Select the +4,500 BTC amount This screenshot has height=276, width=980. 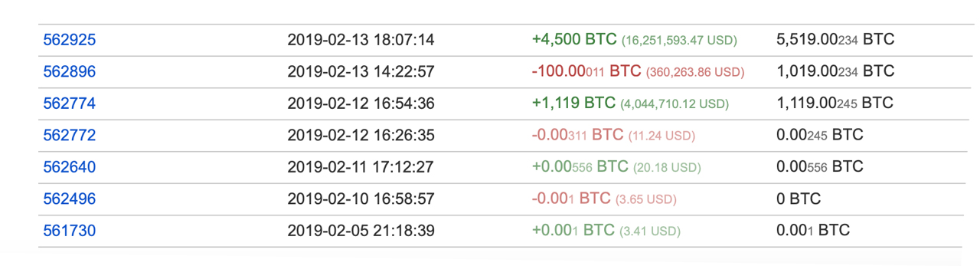click(x=573, y=40)
